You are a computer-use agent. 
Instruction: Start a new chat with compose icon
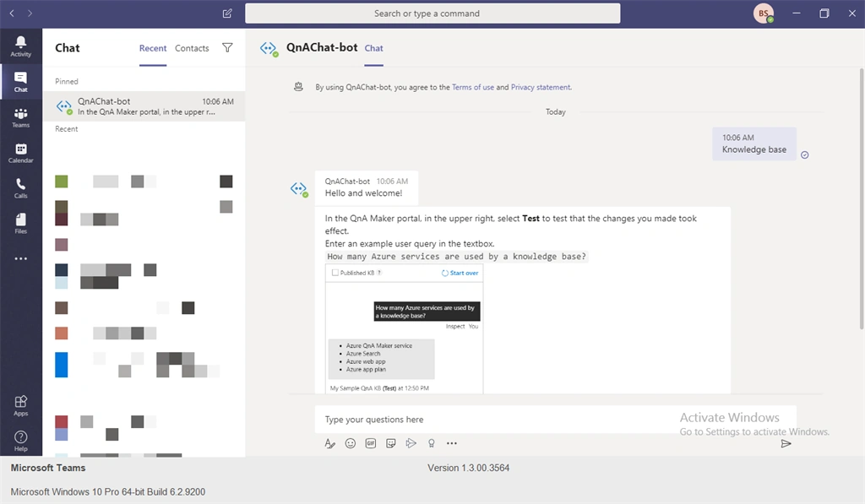point(227,14)
